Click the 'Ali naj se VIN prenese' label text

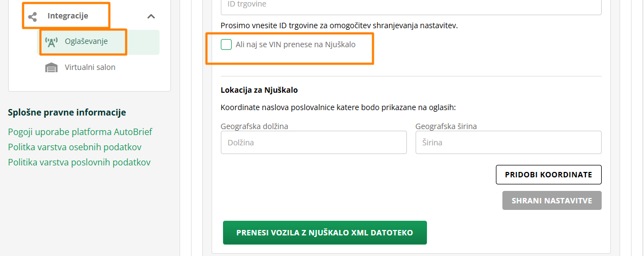[296, 44]
